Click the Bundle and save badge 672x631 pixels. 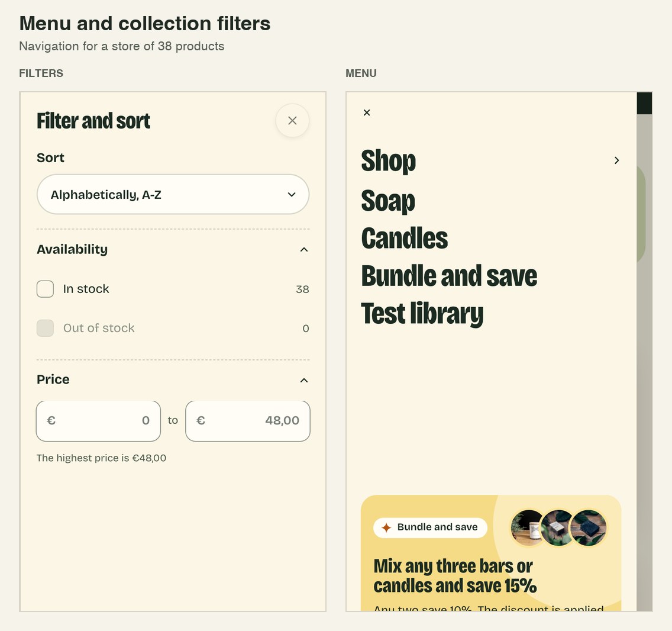point(430,527)
